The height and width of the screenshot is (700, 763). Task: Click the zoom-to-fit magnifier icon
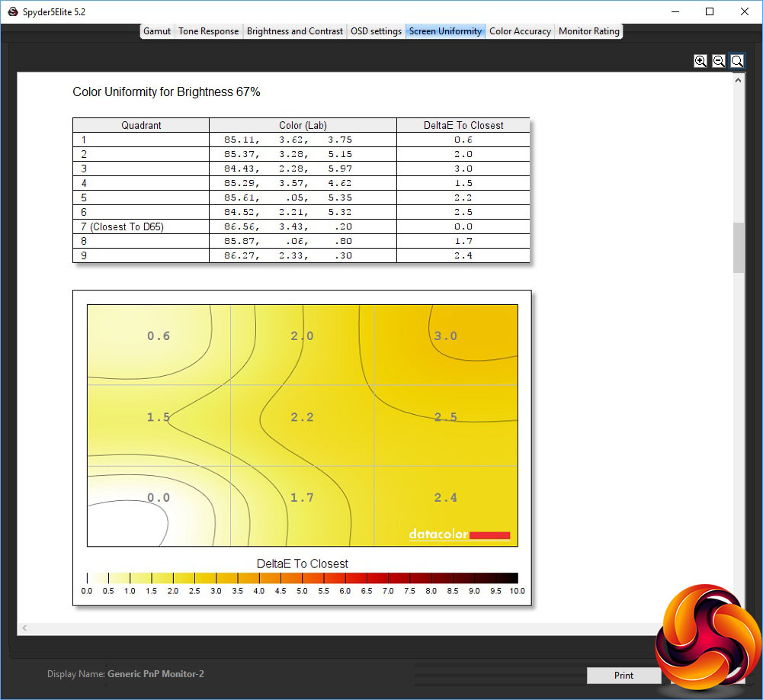click(737, 61)
